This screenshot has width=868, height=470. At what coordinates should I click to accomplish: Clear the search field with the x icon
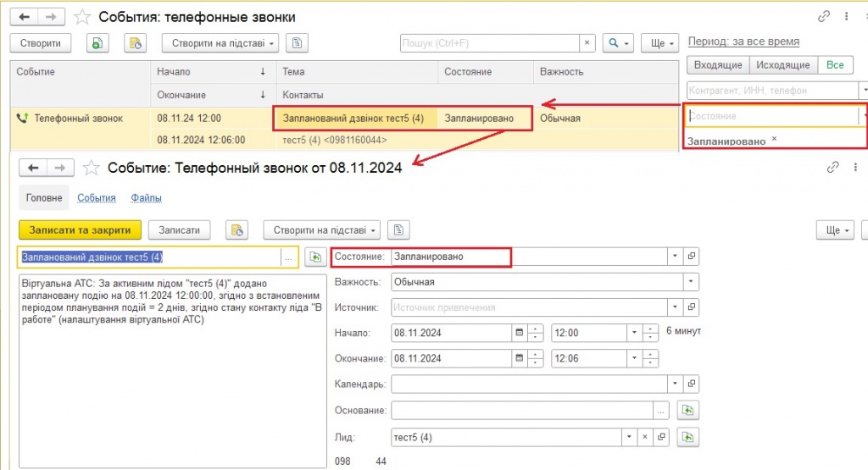pos(587,43)
